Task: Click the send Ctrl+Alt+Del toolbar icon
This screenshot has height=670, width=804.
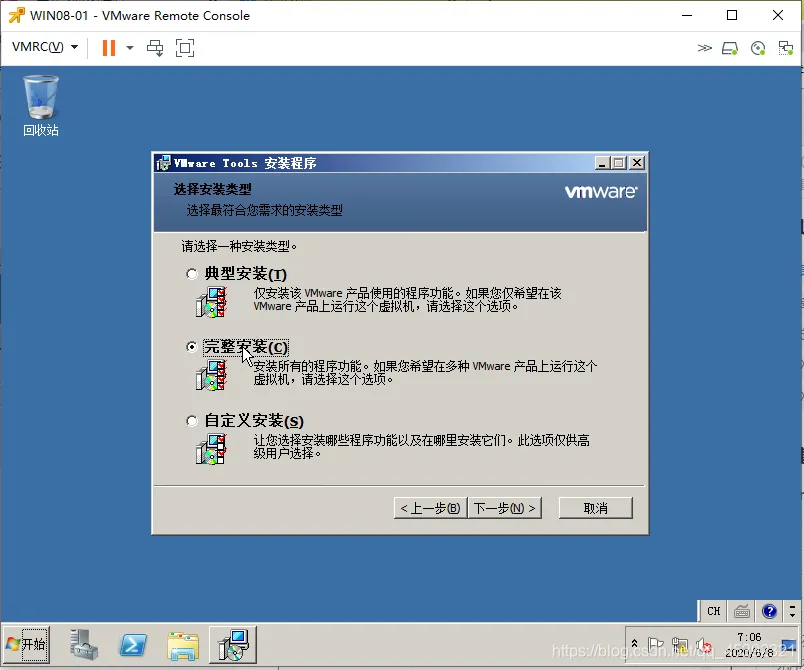Action: coord(155,48)
